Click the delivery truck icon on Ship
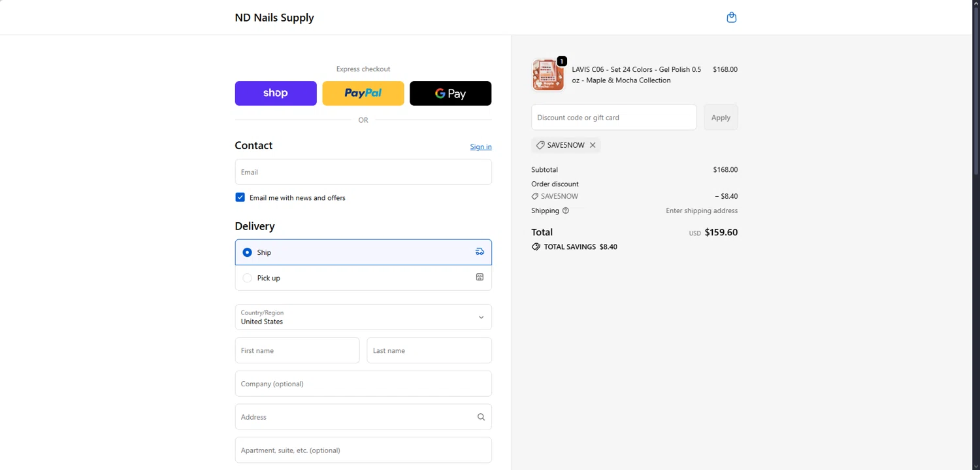Screen dimensions: 980x470 (480, 252)
